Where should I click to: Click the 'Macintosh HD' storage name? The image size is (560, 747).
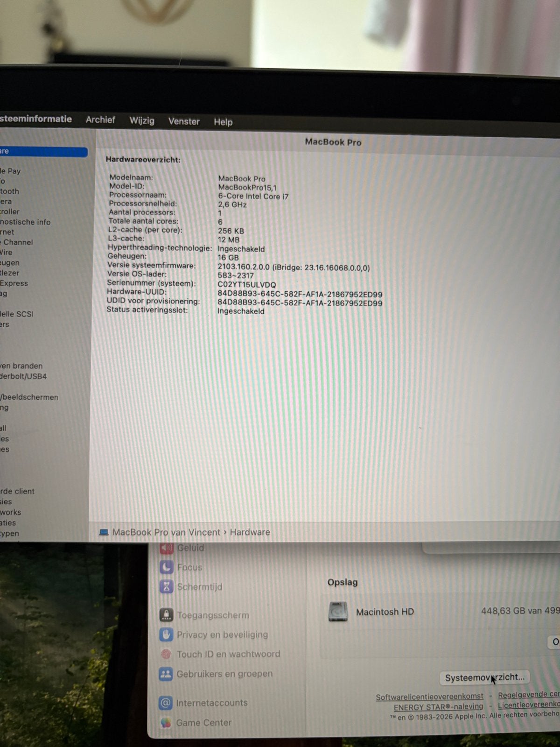(385, 612)
